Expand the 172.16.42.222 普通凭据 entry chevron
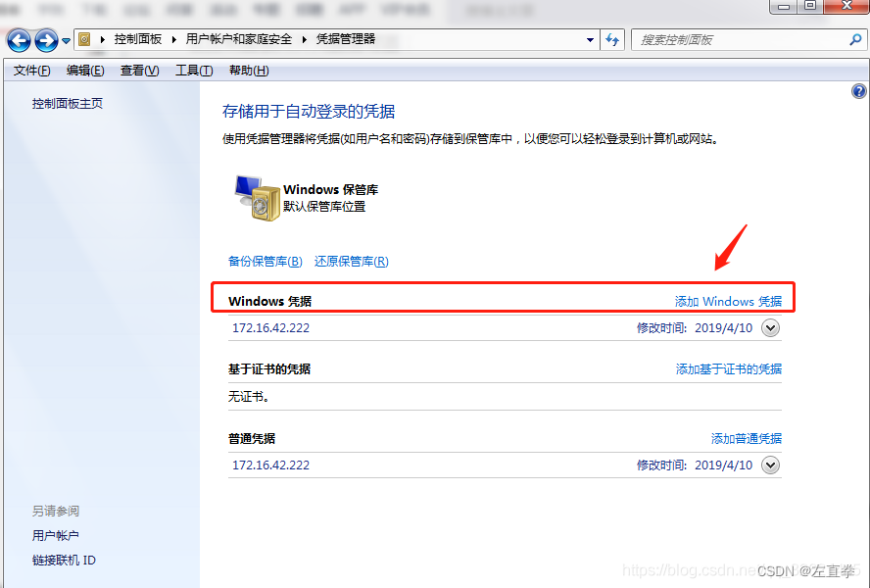 pyautogui.click(x=770, y=465)
